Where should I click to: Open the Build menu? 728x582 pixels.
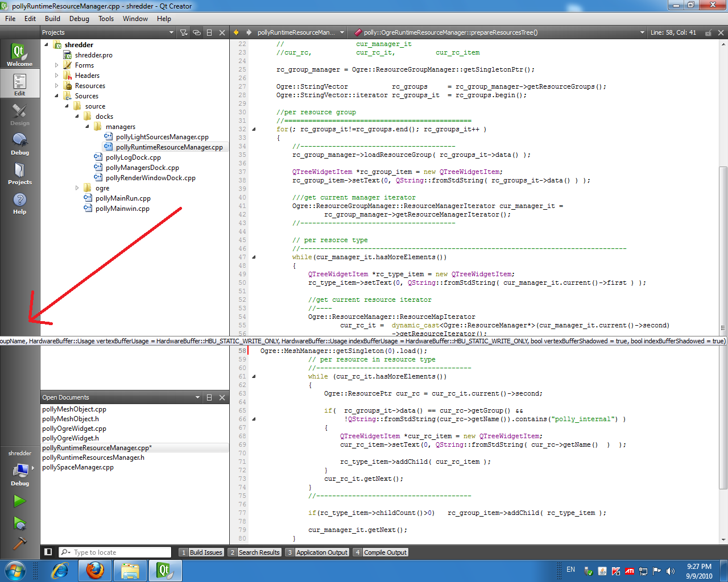[52, 19]
